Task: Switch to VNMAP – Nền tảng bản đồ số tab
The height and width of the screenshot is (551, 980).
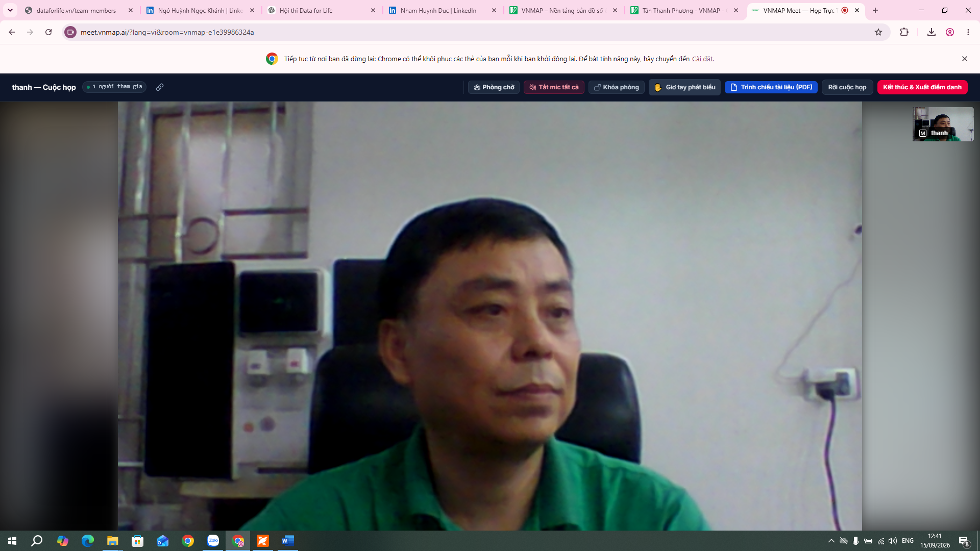Action: click(563, 10)
